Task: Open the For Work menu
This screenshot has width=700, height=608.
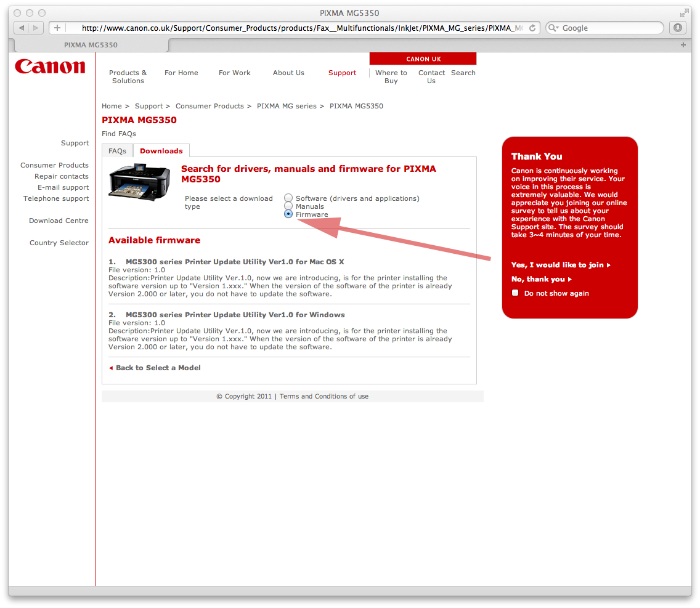Action: pos(234,73)
